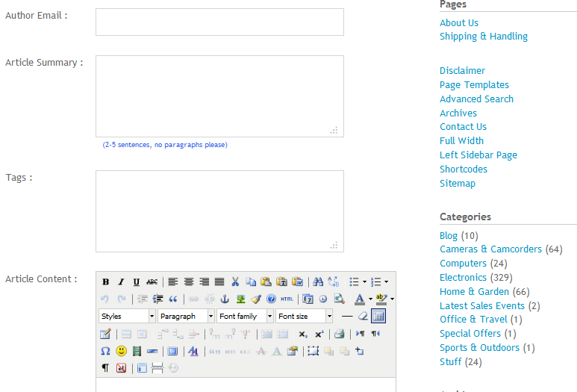Align text right
The height and width of the screenshot is (392, 577).
[x=205, y=282]
